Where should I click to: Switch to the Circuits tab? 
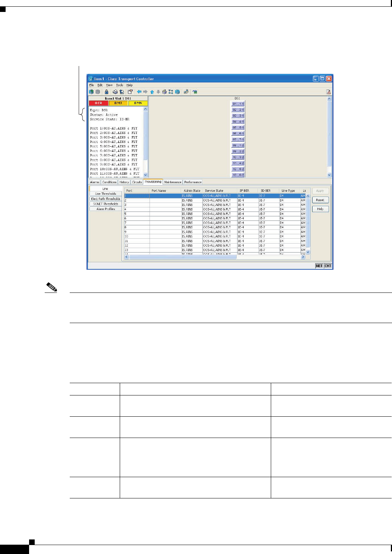point(137,182)
